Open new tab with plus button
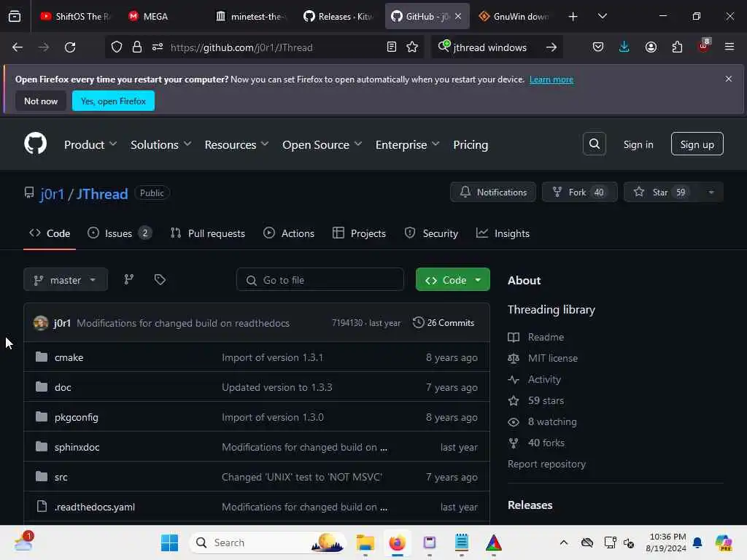 (573, 16)
